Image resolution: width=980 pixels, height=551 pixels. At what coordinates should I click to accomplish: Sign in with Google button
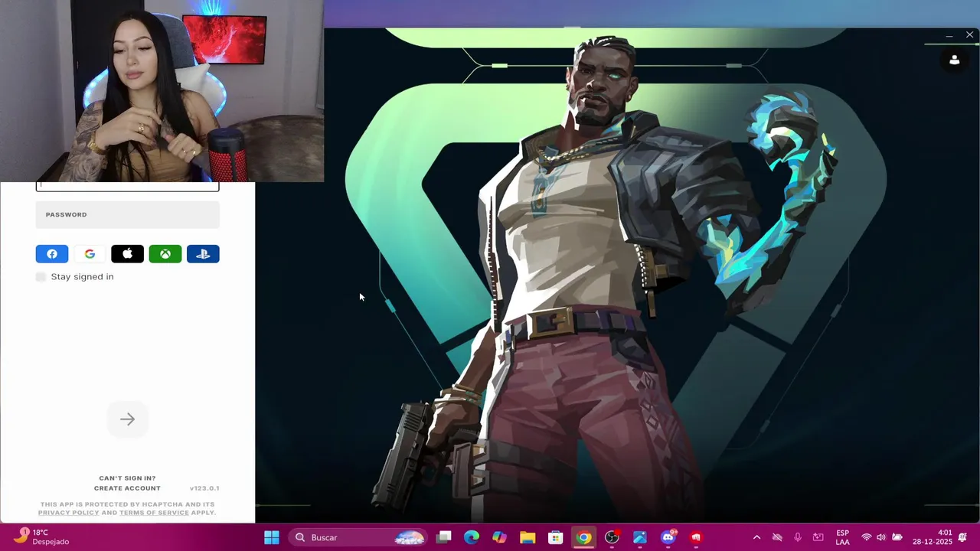point(90,254)
